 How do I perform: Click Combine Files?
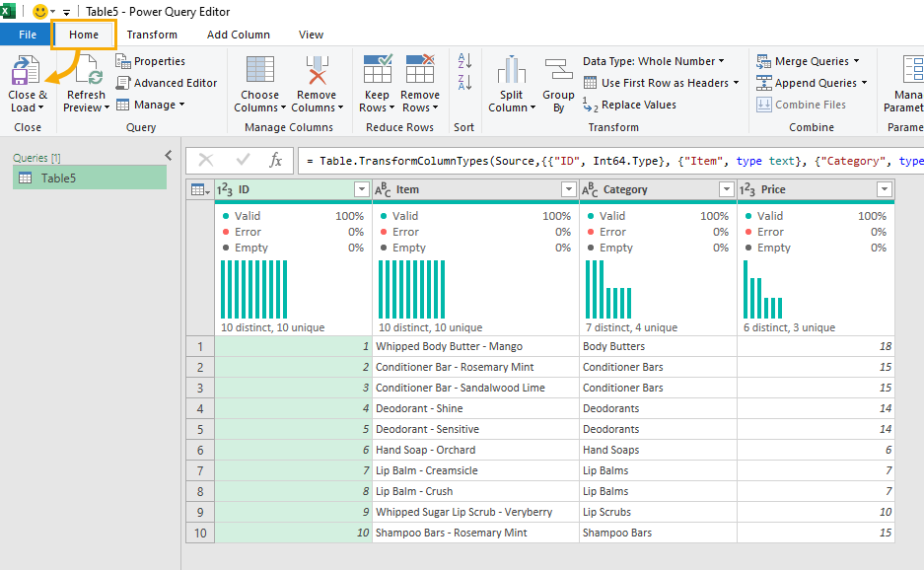point(801,105)
